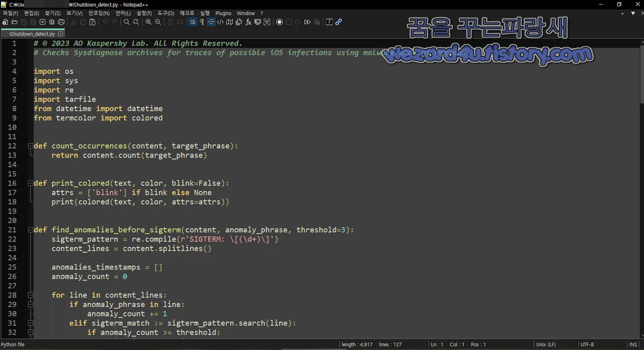Toggle the indent guide display

point(211,22)
